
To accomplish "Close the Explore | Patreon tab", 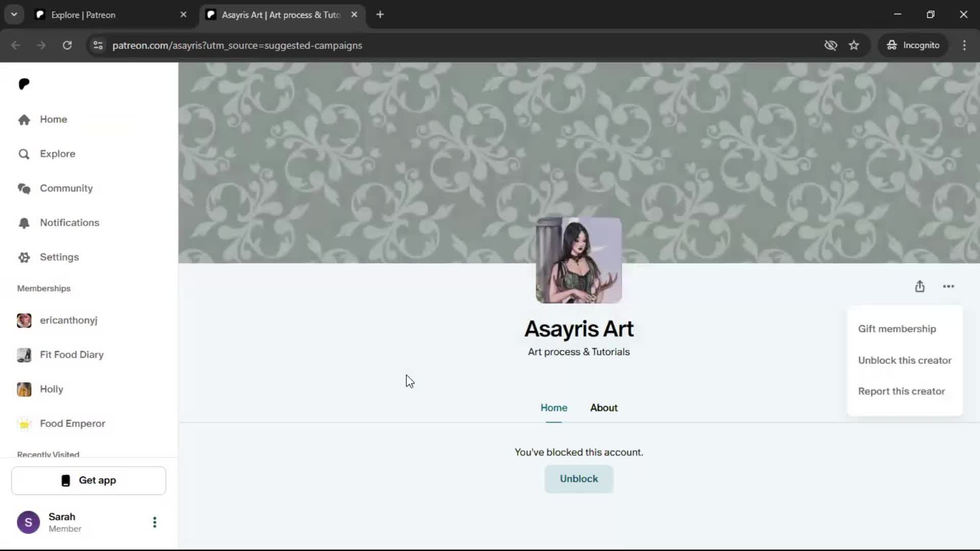I will click(183, 15).
